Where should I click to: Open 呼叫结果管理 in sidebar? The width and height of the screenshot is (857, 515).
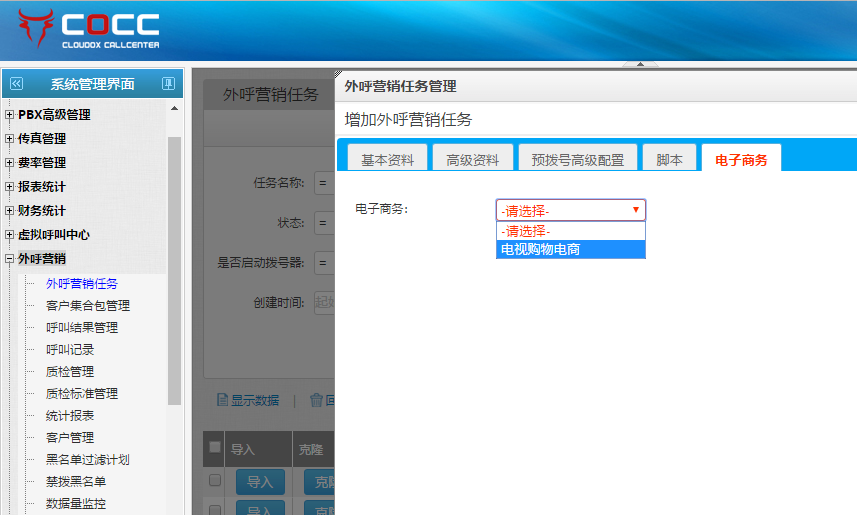[81, 327]
